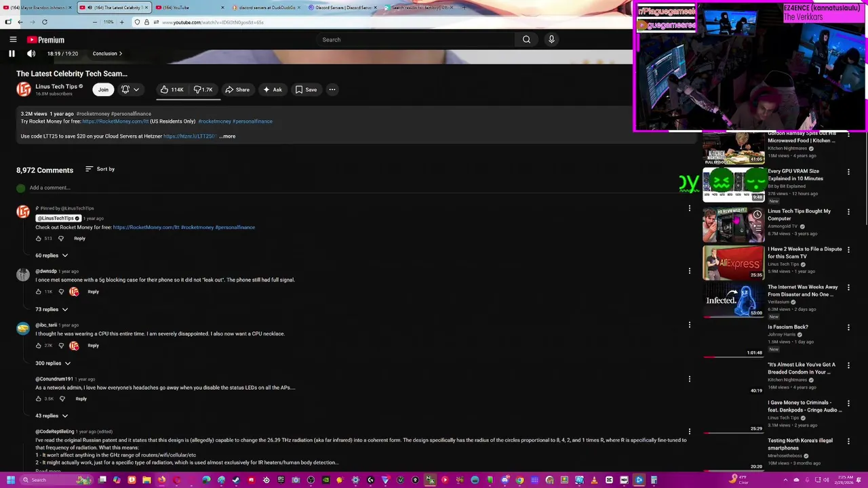Image resolution: width=868 pixels, height=488 pixels.
Task: Open the Windows Start menu
Action: tap(10, 480)
